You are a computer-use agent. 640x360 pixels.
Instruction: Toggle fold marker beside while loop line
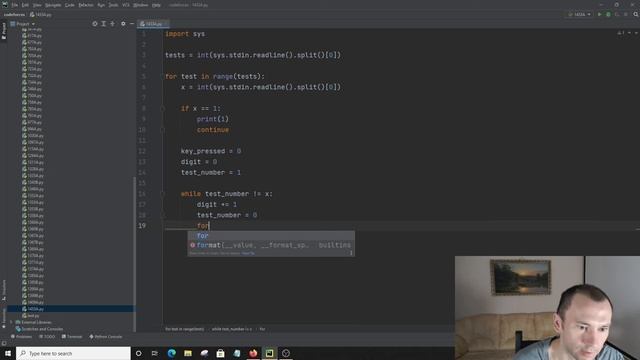tap(162, 194)
